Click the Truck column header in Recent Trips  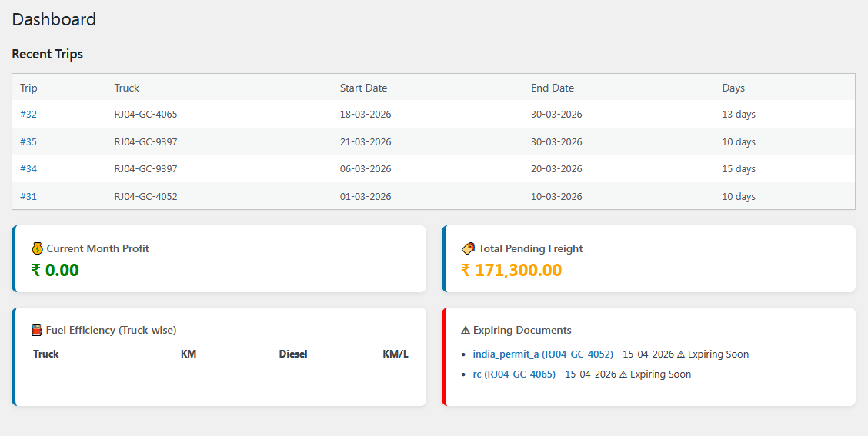(127, 88)
